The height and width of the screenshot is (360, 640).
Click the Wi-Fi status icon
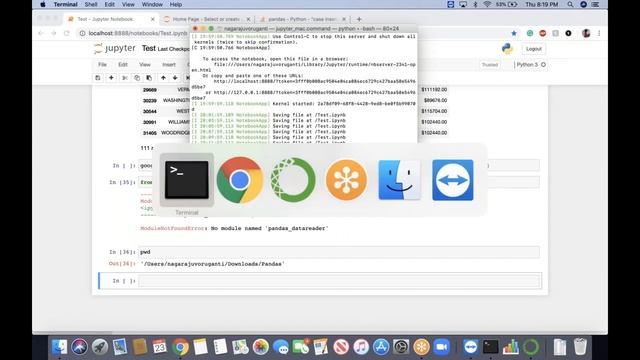click(487, 4)
